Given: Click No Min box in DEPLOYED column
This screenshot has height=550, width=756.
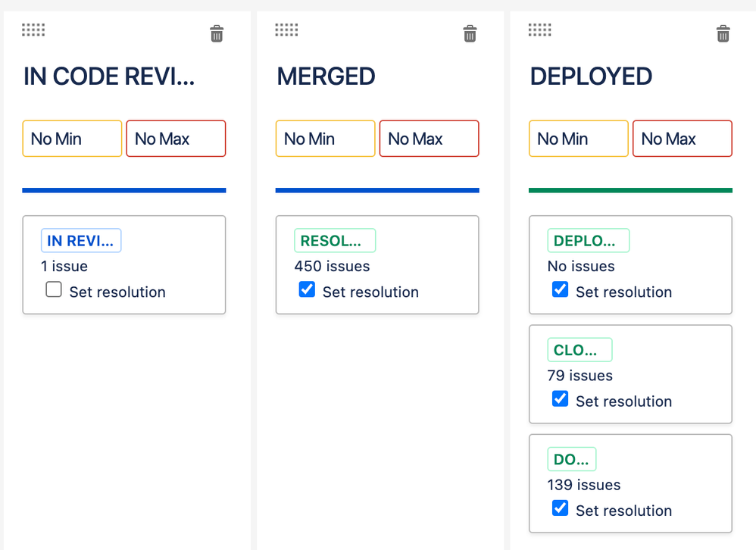Looking at the screenshot, I should [579, 139].
